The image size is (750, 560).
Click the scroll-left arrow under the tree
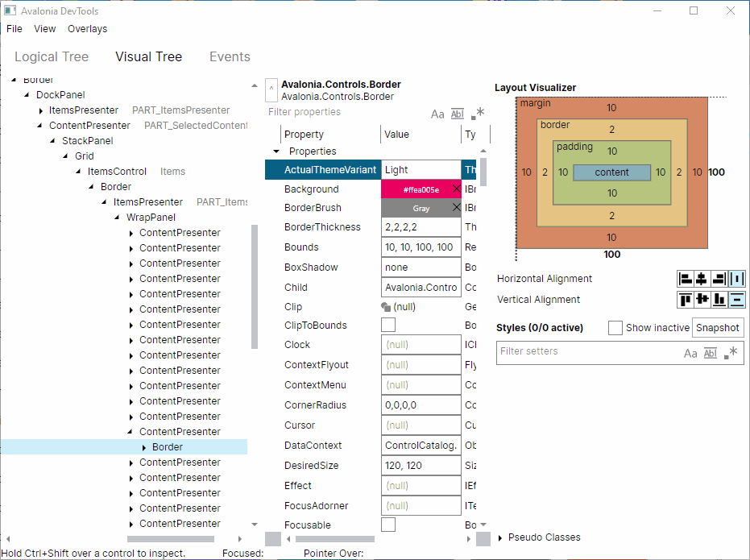pyautogui.click(x=8, y=539)
